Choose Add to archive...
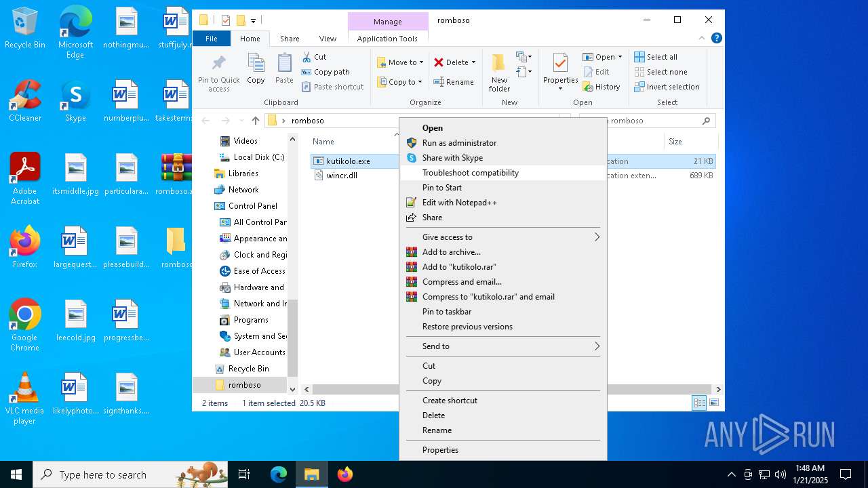 click(x=502, y=252)
